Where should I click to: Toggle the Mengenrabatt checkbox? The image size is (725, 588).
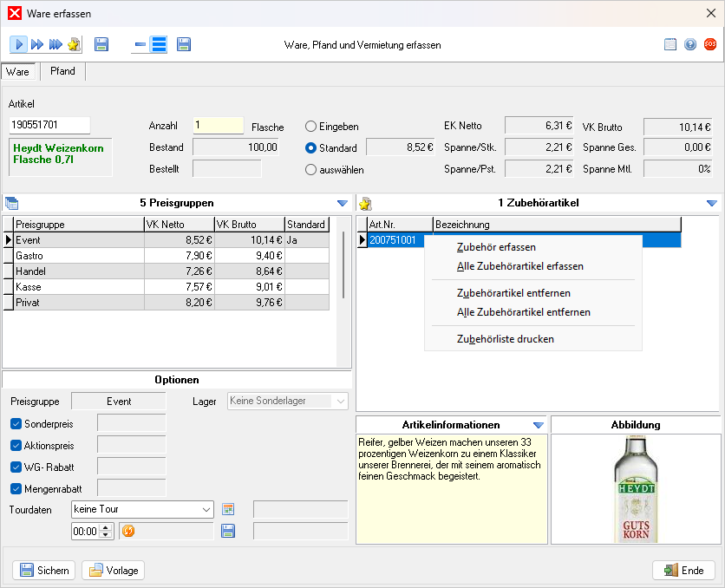pyautogui.click(x=16, y=488)
